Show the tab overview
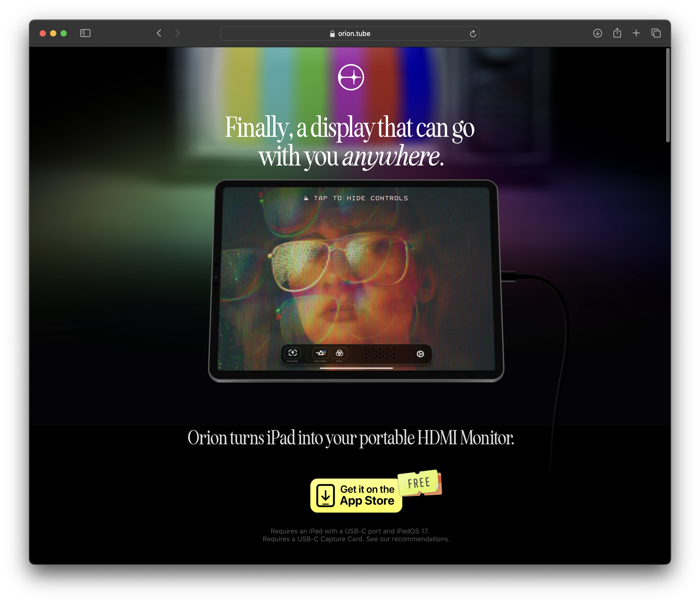The height and width of the screenshot is (603, 700). (656, 33)
